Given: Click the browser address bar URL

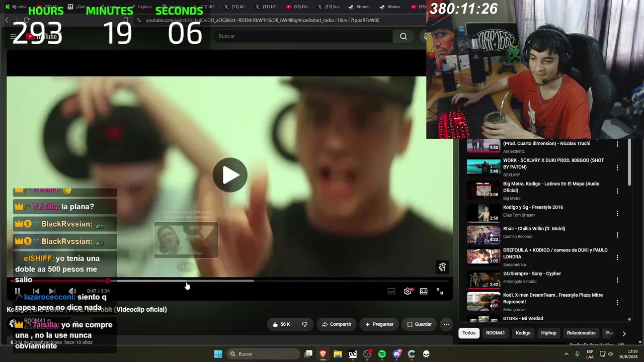Looking at the screenshot, I should (263, 20).
